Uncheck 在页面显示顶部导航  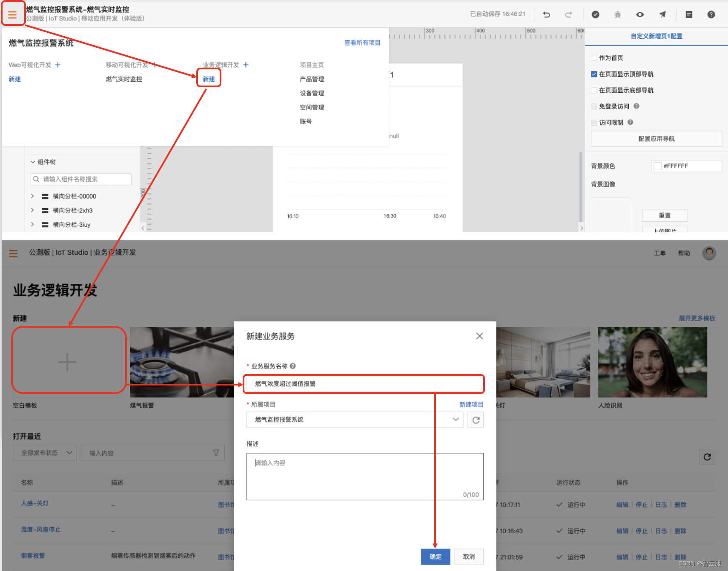(594, 74)
